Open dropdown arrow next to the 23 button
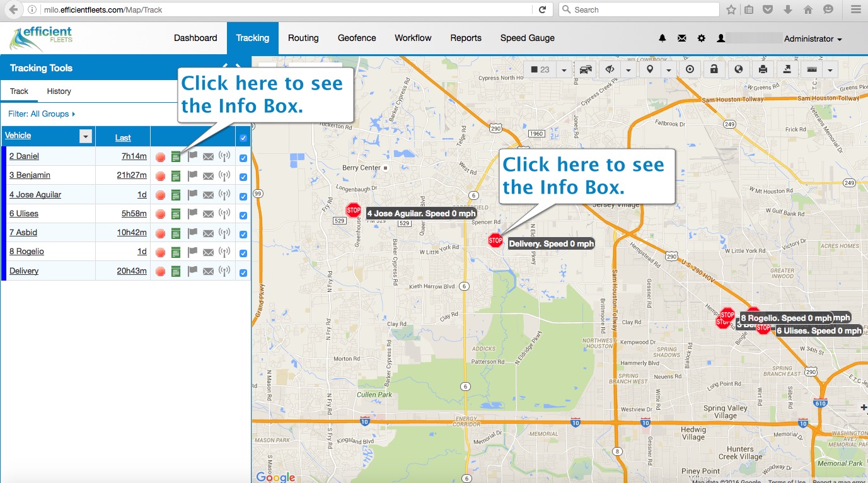 click(x=564, y=69)
